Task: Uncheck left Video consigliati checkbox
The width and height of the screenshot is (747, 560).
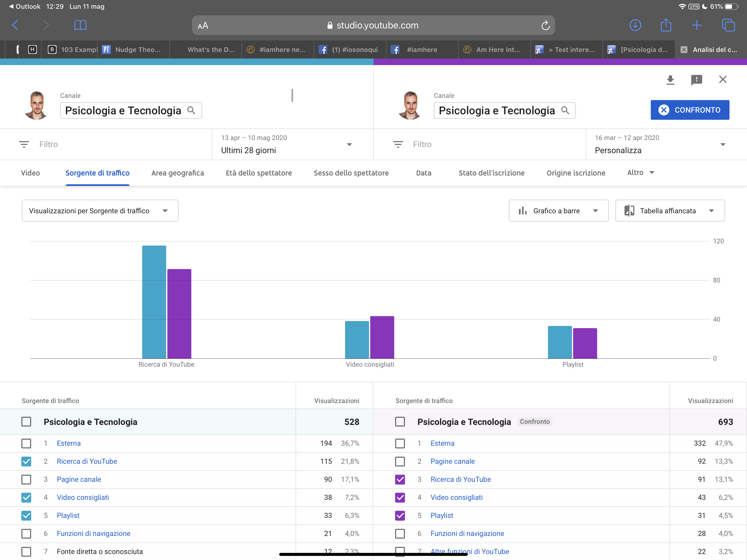Action: [x=26, y=497]
